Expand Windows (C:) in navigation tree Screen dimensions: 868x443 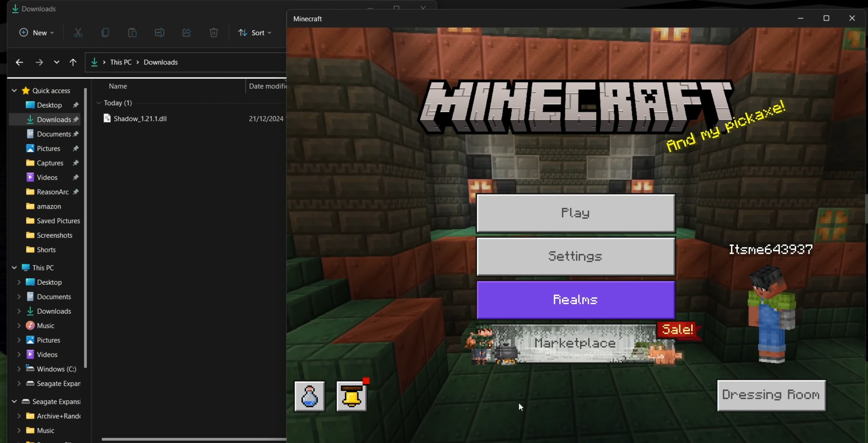click(19, 369)
